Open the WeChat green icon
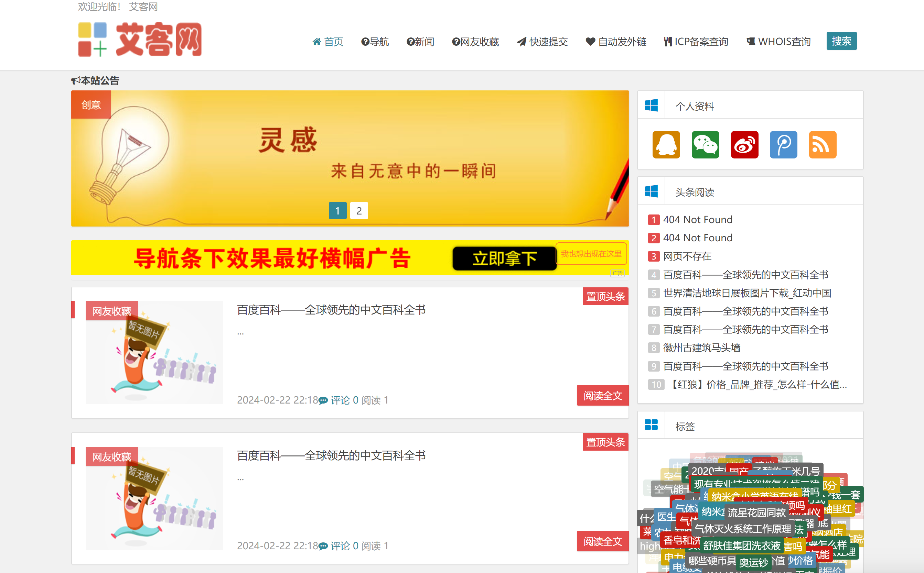The height and width of the screenshot is (573, 924). [x=705, y=144]
